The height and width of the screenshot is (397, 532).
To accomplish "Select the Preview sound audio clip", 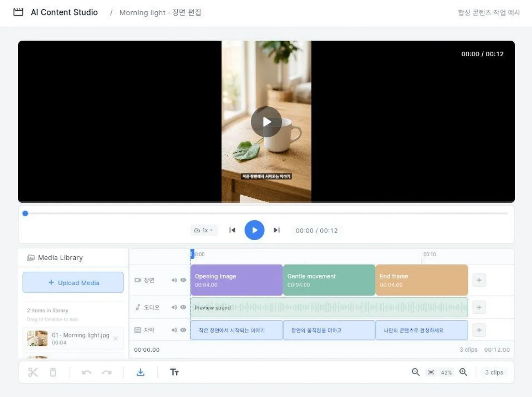I will 329,307.
